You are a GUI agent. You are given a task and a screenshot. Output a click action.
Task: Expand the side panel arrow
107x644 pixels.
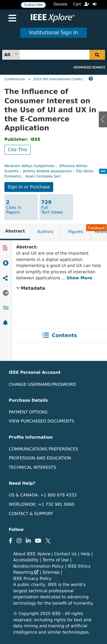tap(103, 119)
